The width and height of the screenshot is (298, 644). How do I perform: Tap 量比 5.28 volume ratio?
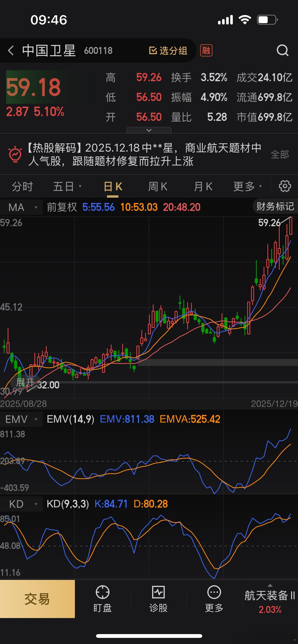click(x=199, y=117)
